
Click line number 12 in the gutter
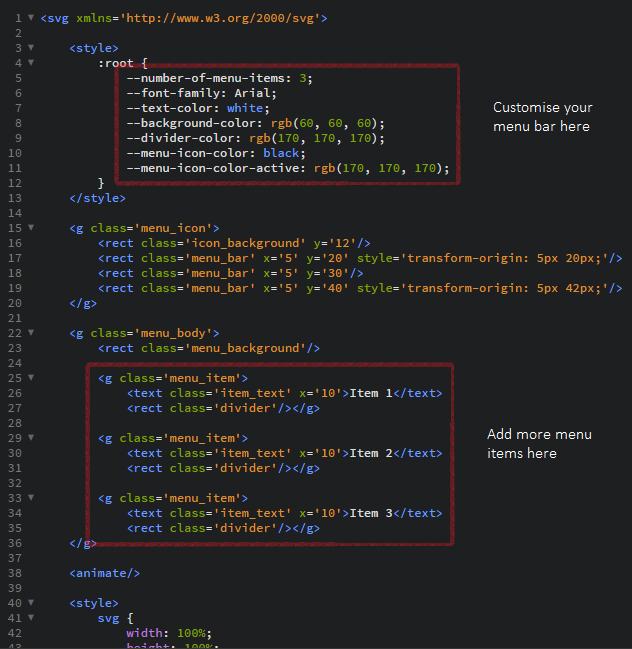[x=14, y=183]
